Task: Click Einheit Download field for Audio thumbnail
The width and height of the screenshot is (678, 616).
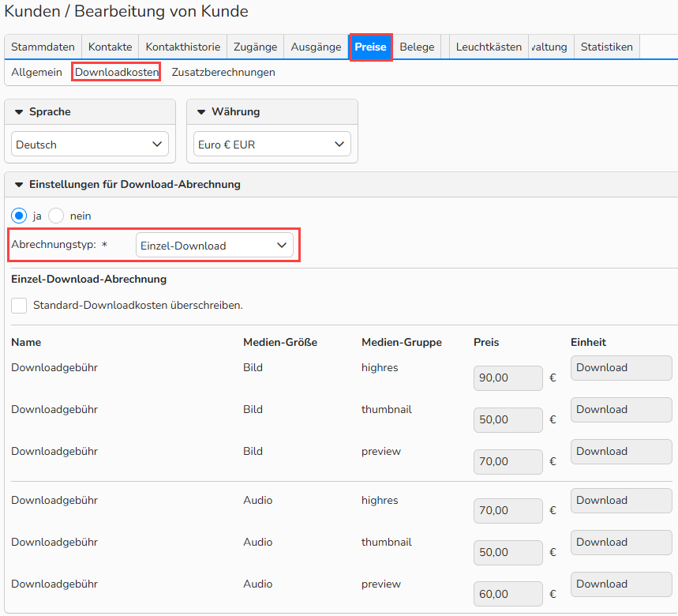Action: [621, 542]
